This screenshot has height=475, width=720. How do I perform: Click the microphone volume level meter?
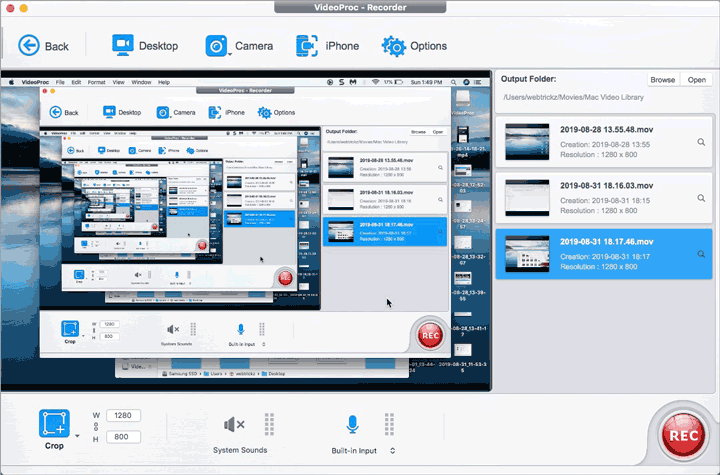coord(389,424)
